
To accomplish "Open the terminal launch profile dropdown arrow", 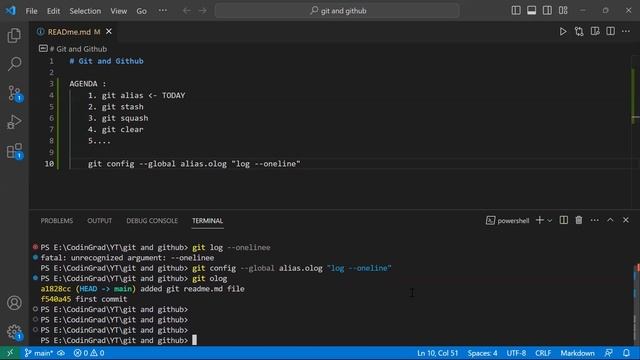I will [x=550, y=221].
